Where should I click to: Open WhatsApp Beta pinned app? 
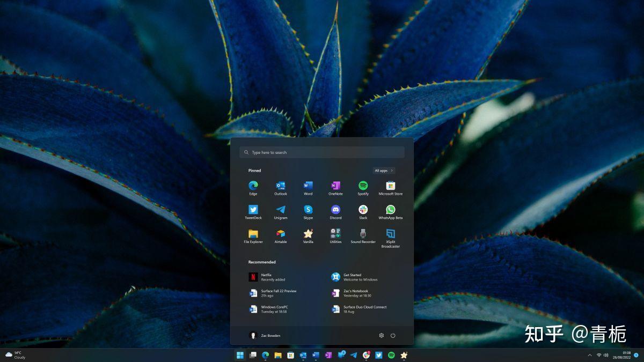[391, 212]
